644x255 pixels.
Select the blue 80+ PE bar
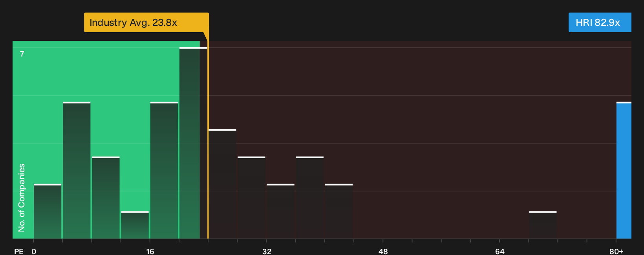[x=624, y=170]
